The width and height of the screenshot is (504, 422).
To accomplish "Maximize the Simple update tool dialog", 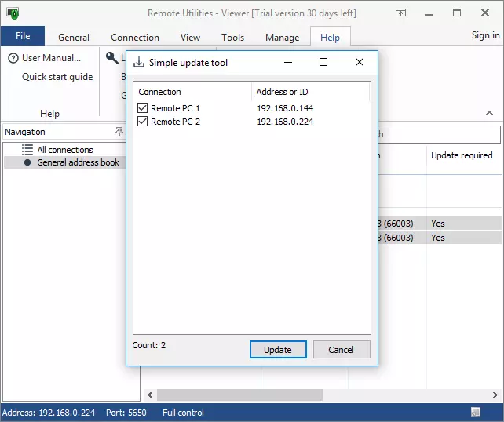I will coord(323,62).
